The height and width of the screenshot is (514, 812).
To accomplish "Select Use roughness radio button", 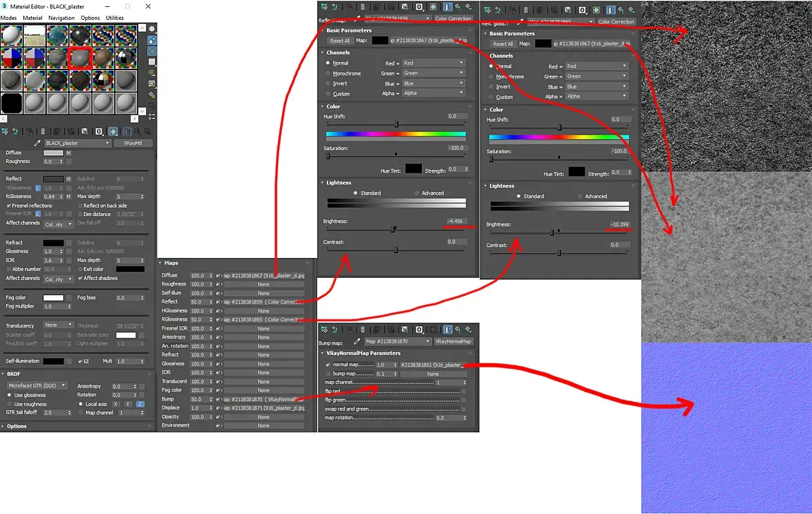I will point(10,405).
